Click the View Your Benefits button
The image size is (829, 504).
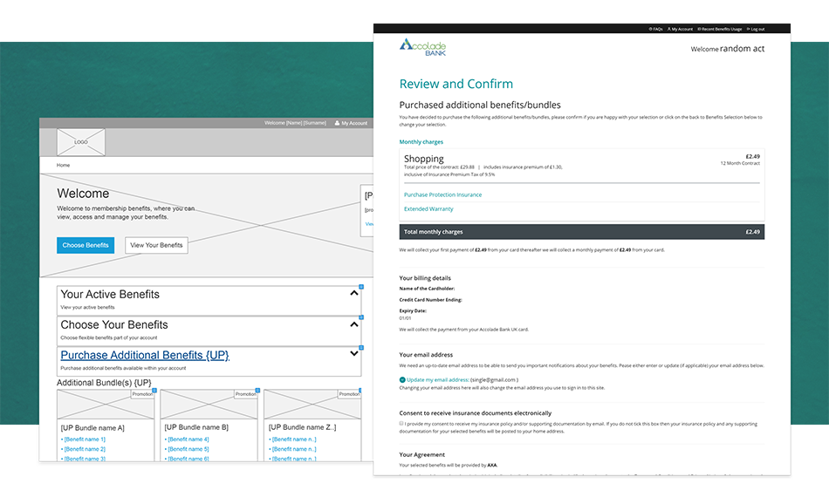pos(156,245)
